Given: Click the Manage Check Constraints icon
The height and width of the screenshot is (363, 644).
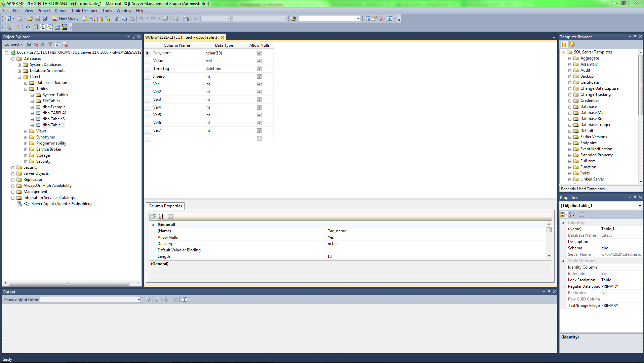Looking at the screenshot, I should pos(57,27).
